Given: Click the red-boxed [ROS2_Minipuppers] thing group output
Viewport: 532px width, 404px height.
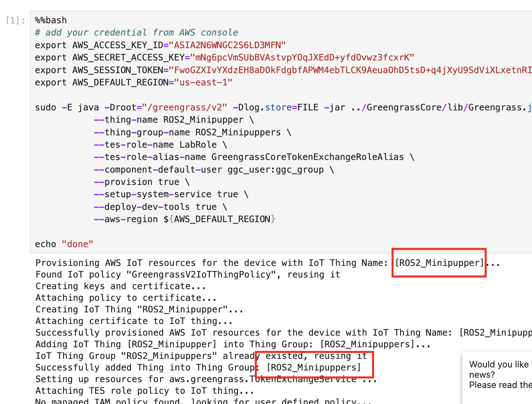Looking at the screenshot, I should coord(314,368).
